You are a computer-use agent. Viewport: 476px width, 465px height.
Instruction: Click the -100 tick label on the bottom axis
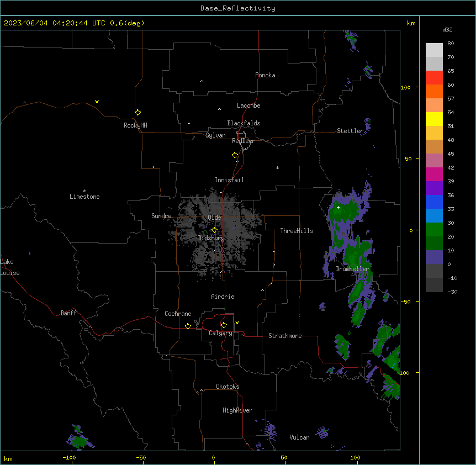click(x=69, y=457)
